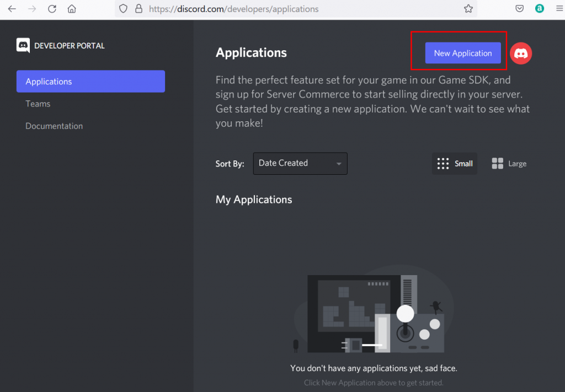The height and width of the screenshot is (392, 565).
Task: Click the "Click New Application above" hint text
Action: 374,383
